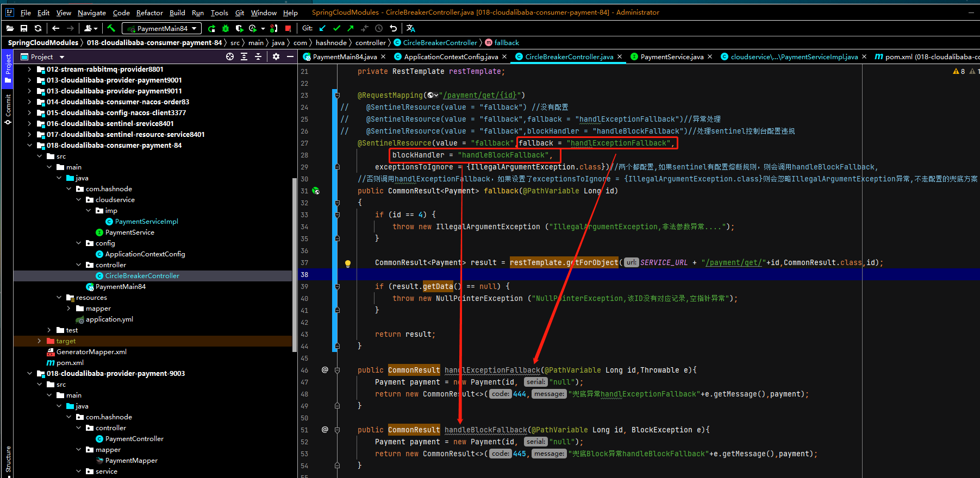Open the Tools menu
This screenshot has width=980, height=478.
(x=219, y=12)
